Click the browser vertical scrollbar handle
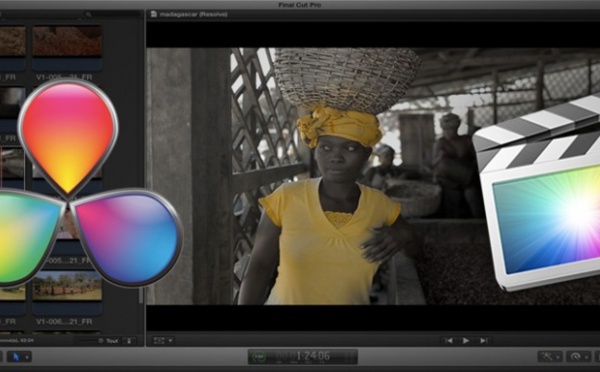 (141, 295)
